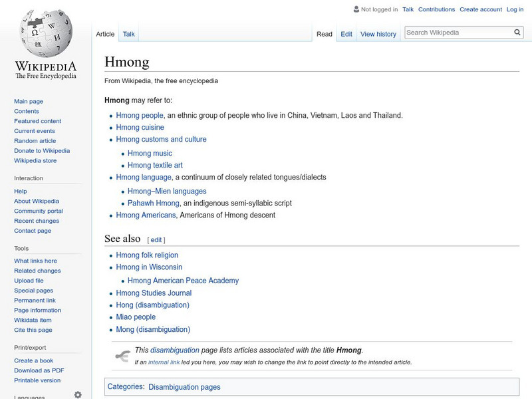This screenshot has width=532, height=399.
Task: Open Hmong folk religion
Action: pos(147,255)
